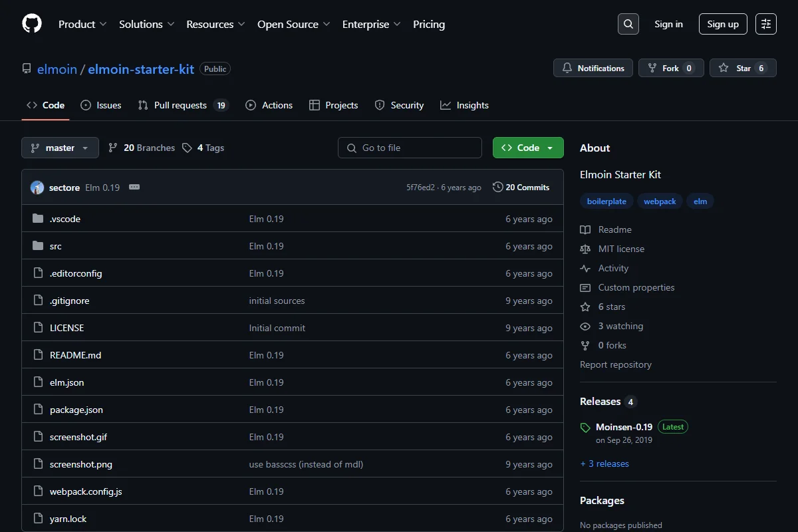Open the .vscode folder
The width and height of the screenshot is (798, 532).
(65, 219)
